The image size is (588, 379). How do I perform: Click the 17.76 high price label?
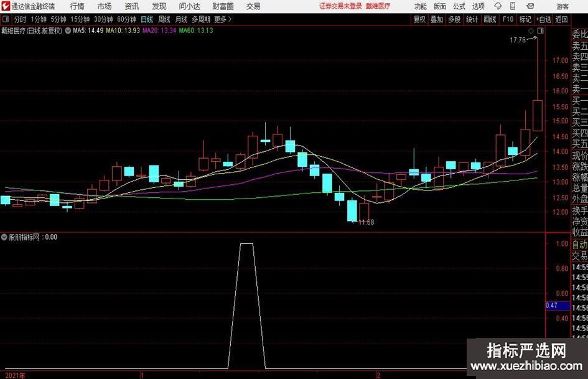pos(518,40)
